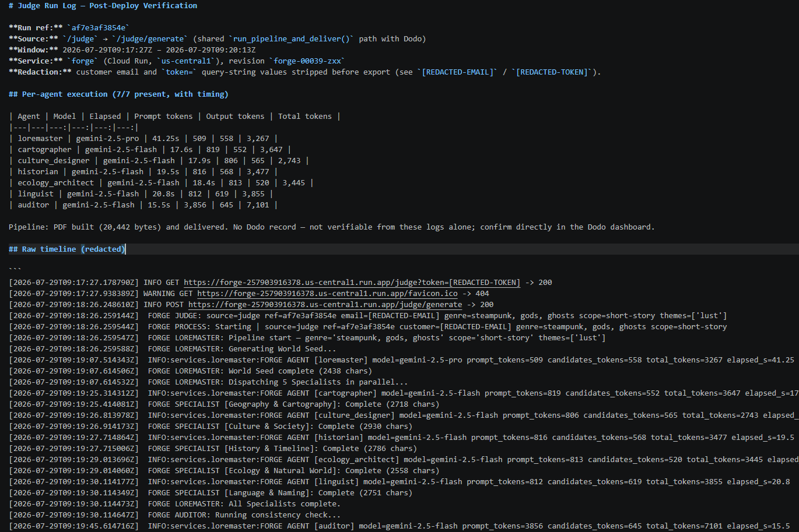
Task: Click the 'Total tokens' table column header
Action: (304, 117)
